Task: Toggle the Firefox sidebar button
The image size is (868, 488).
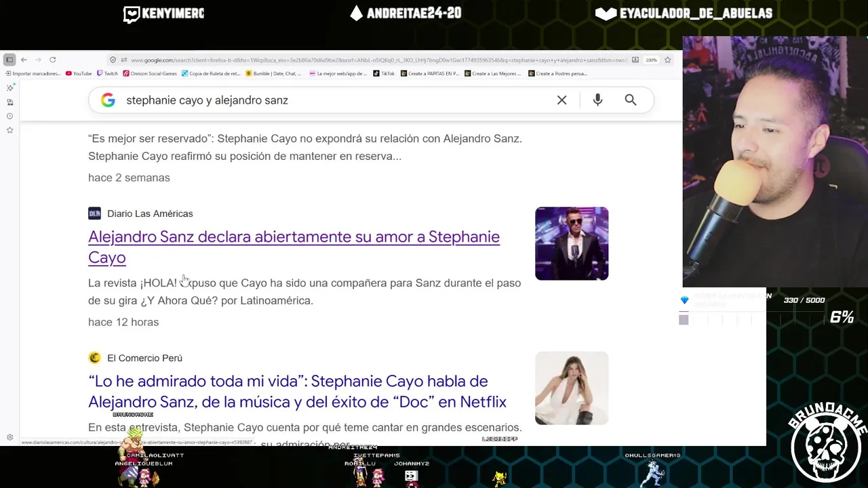Action: point(9,60)
